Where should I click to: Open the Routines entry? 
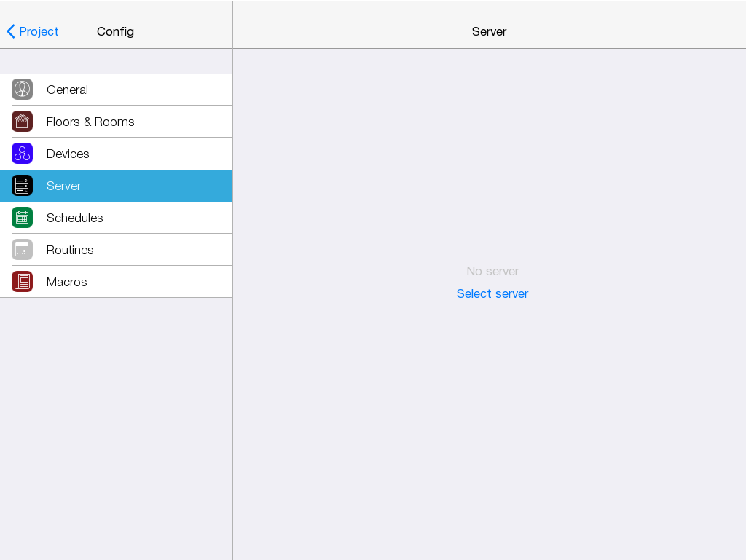coord(70,250)
